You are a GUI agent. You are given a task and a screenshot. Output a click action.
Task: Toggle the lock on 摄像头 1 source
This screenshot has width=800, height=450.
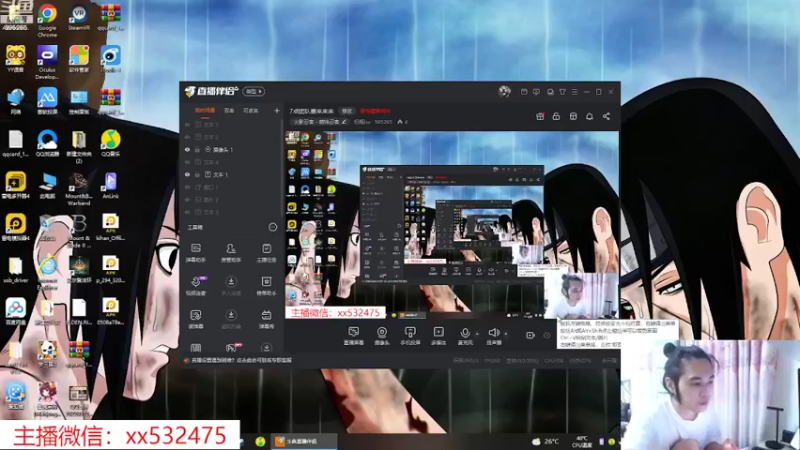(x=197, y=149)
